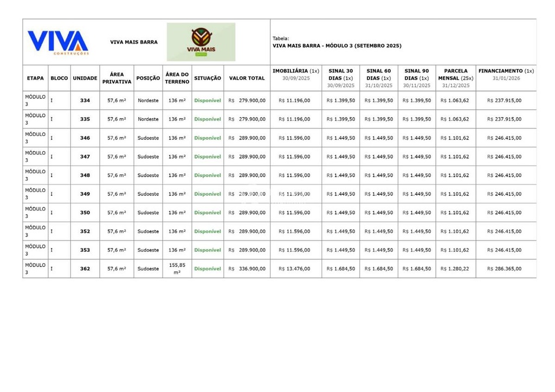Select unit number 348
Image resolution: width=555 pixels, height=392 pixels.
pyautogui.click(x=85, y=175)
